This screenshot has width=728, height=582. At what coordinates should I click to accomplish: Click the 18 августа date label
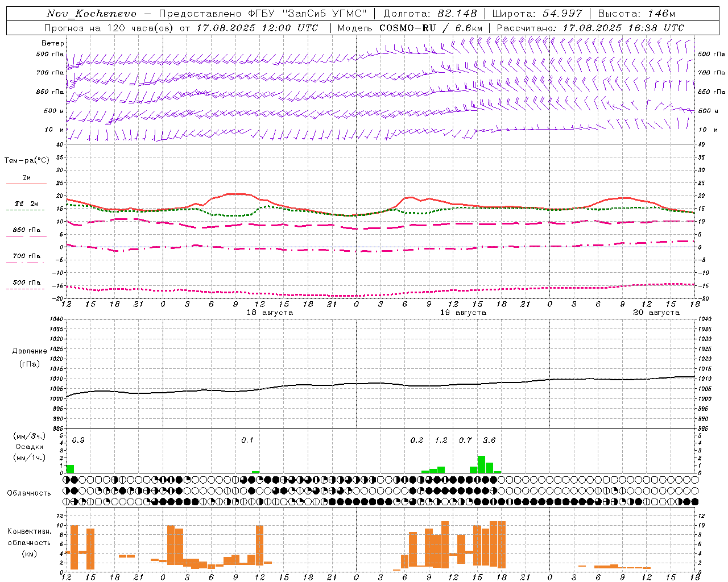(x=270, y=313)
